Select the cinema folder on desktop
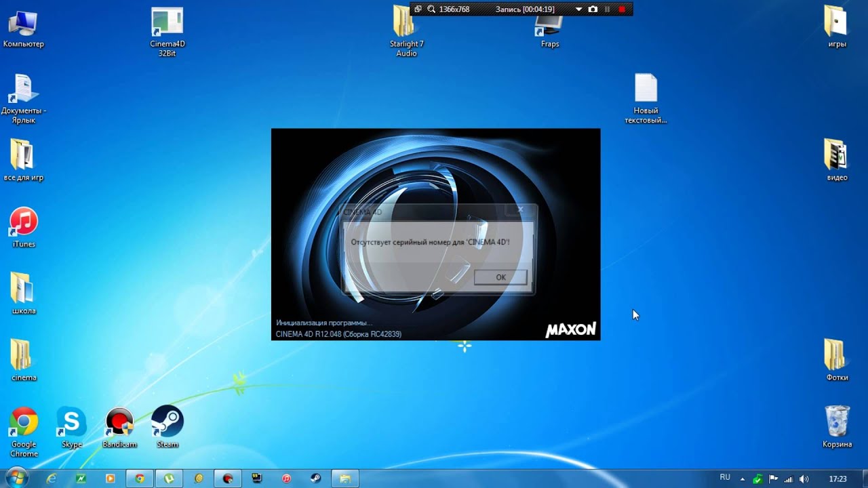The height and width of the screenshot is (488, 868). pos(24,361)
